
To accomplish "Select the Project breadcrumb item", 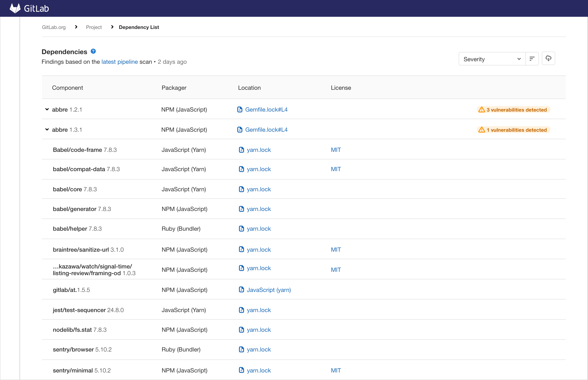I will pyautogui.click(x=94, y=27).
